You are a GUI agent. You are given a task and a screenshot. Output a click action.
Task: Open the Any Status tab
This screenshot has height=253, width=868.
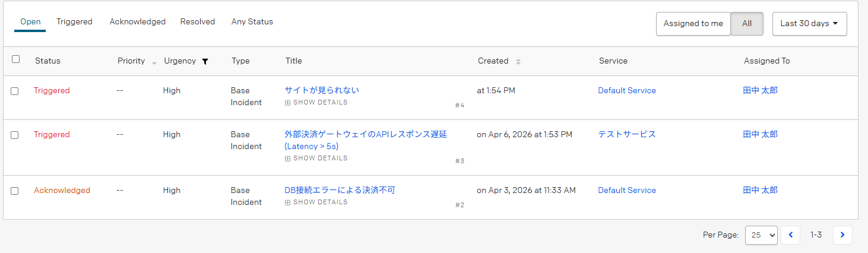click(x=252, y=22)
